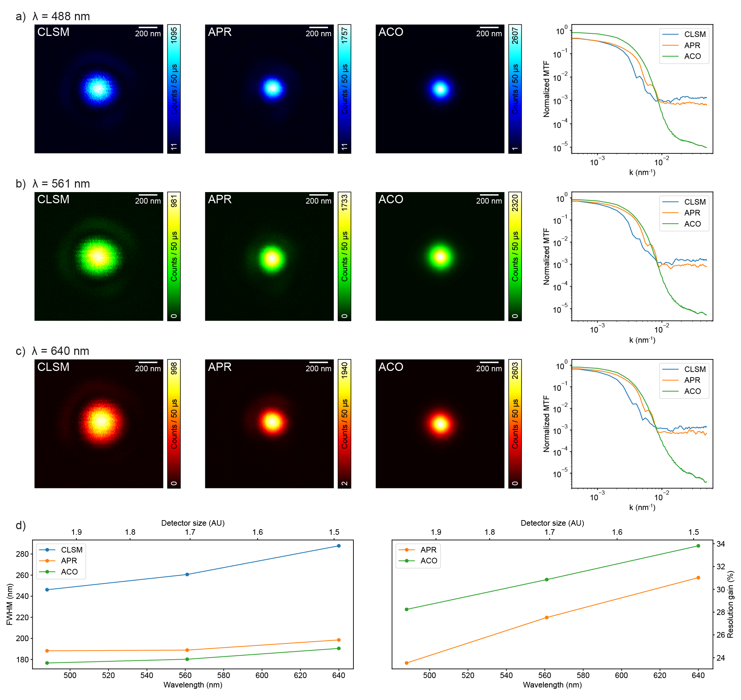Click the blue colorbar with maximum 1757

pos(344,89)
